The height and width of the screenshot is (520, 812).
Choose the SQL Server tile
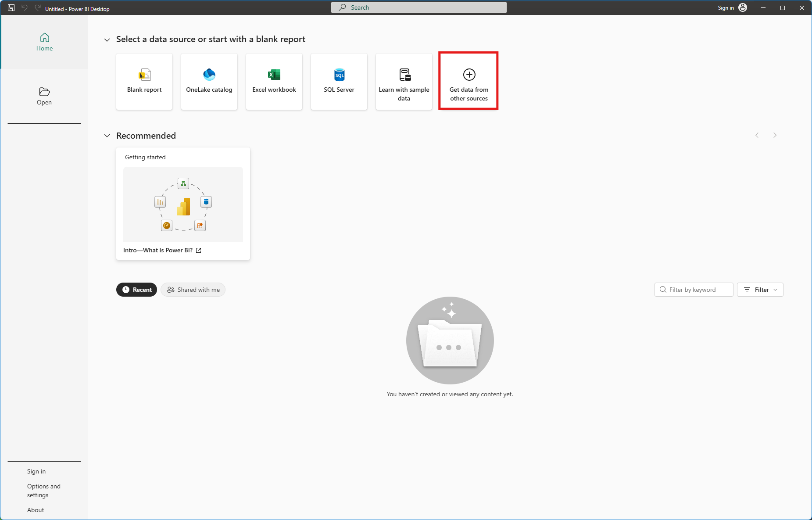pyautogui.click(x=339, y=82)
